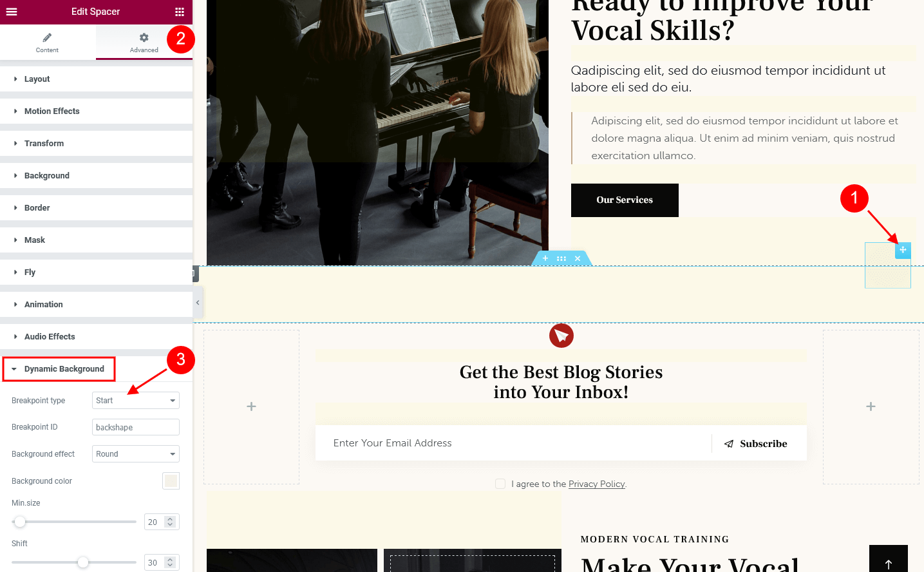924x572 pixels.
Task: Open the widgets grid panel icon
Action: pos(180,12)
